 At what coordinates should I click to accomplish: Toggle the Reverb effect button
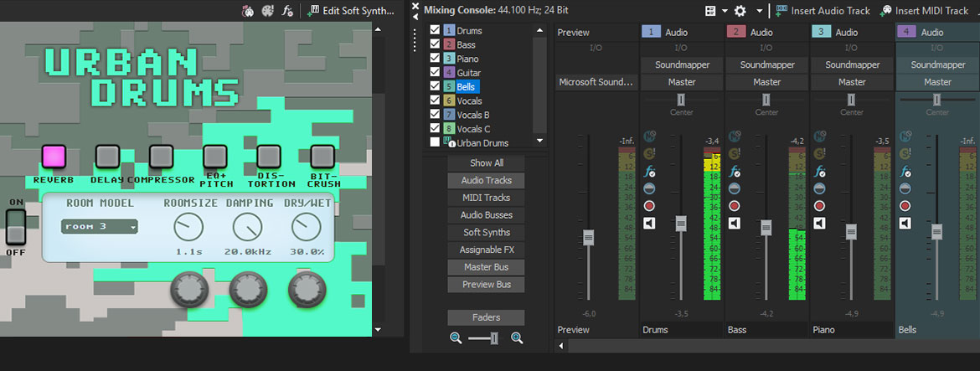click(x=54, y=156)
